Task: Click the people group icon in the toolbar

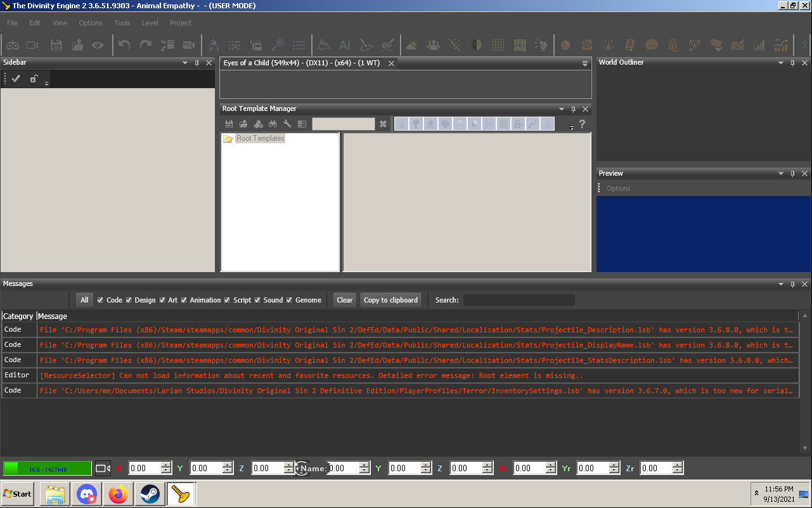Action: [x=434, y=45]
